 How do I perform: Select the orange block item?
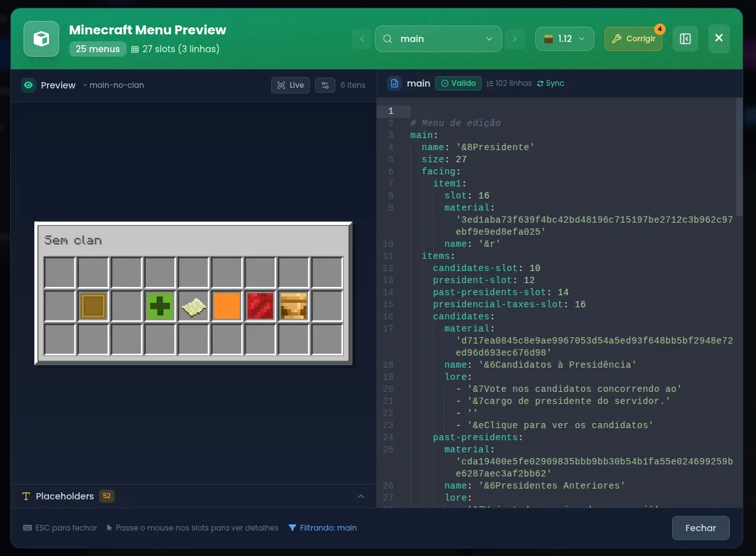(227, 306)
